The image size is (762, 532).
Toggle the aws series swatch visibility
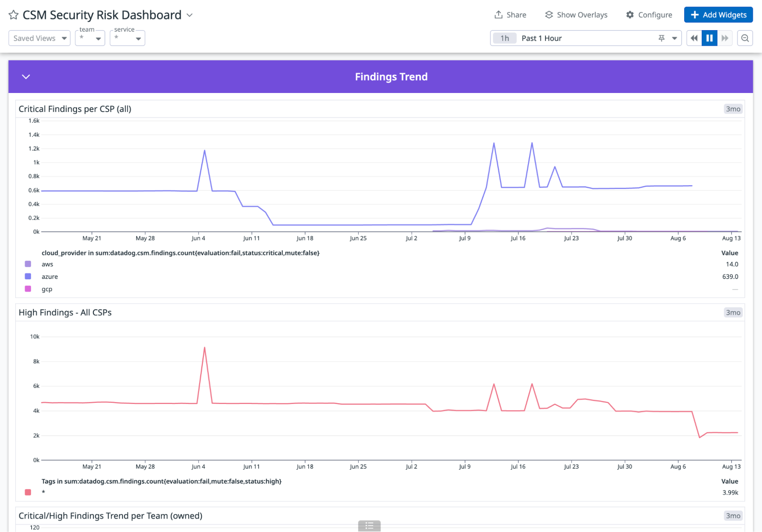[x=27, y=264]
